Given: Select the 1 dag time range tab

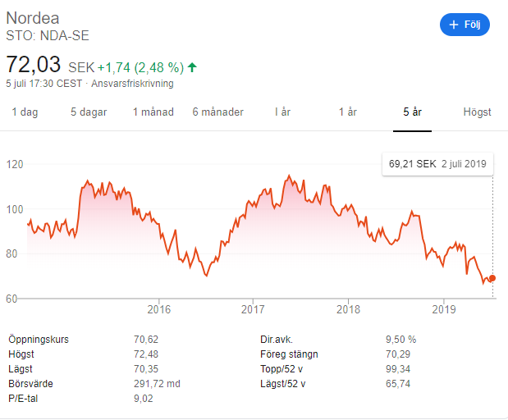Looking at the screenshot, I should 25,112.
